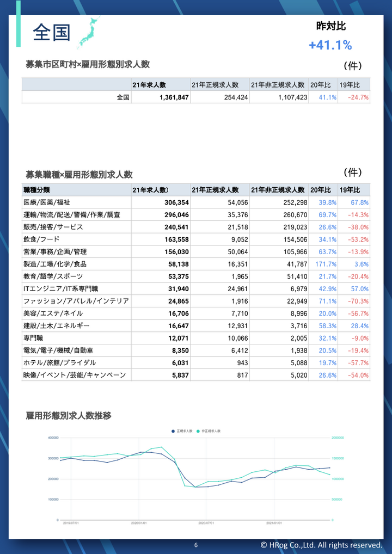
Task: Click the teal 非正規求人数 legend marker
Action: 199,430
